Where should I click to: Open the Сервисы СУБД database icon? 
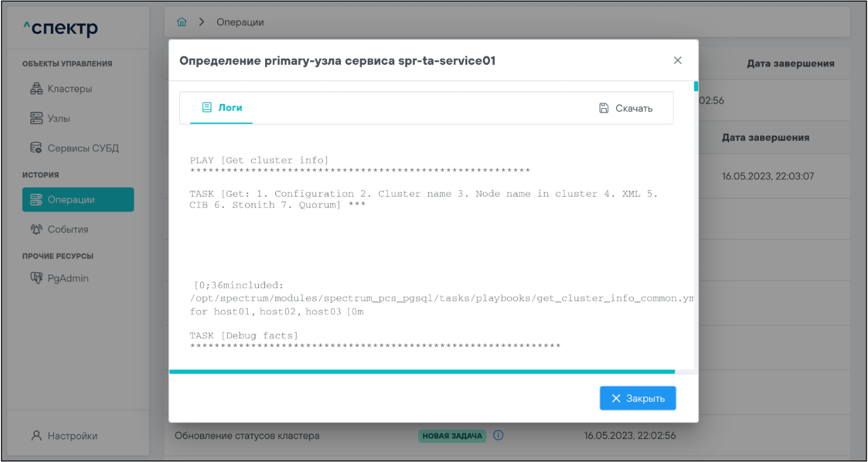coord(36,148)
